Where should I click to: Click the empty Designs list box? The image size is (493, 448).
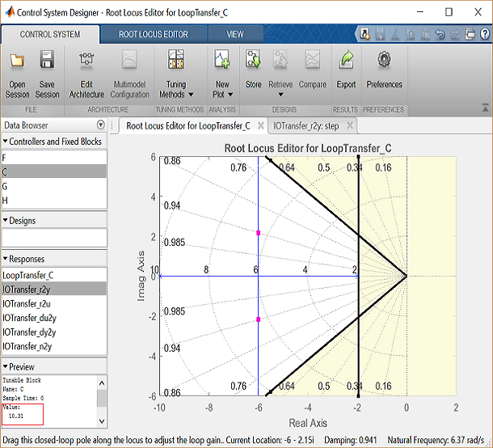pos(54,237)
